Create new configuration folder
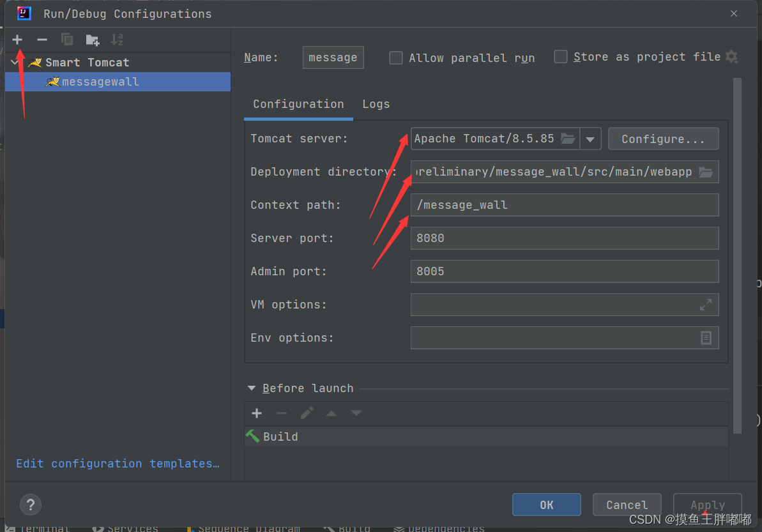The image size is (762, 532). pyautogui.click(x=93, y=40)
